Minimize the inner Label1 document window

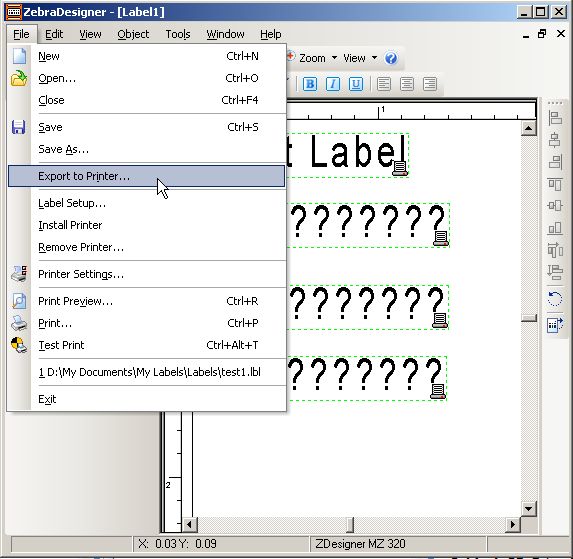(x=526, y=35)
